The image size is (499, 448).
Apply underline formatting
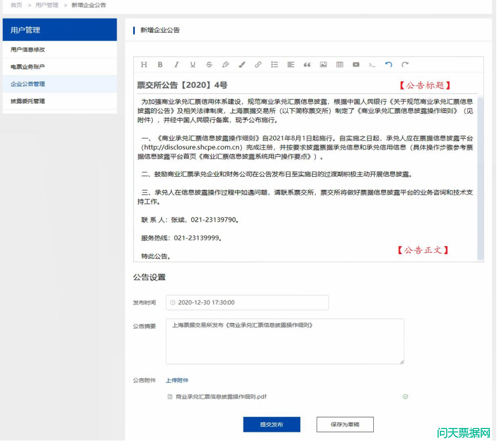193,65
